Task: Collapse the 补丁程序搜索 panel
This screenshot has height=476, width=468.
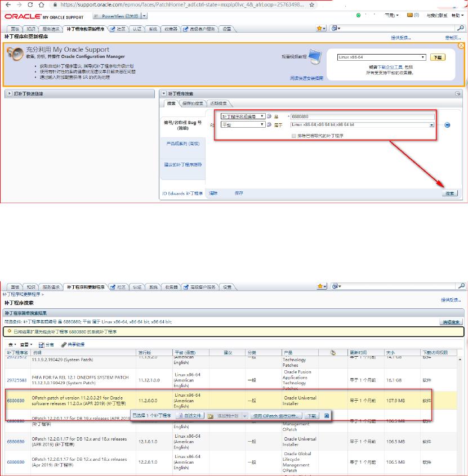Action: click(x=164, y=93)
